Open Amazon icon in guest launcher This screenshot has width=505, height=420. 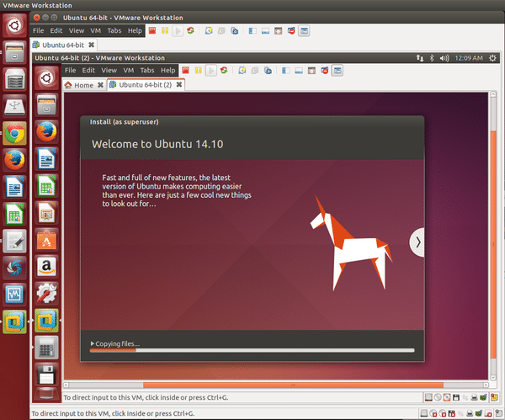[46, 266]
